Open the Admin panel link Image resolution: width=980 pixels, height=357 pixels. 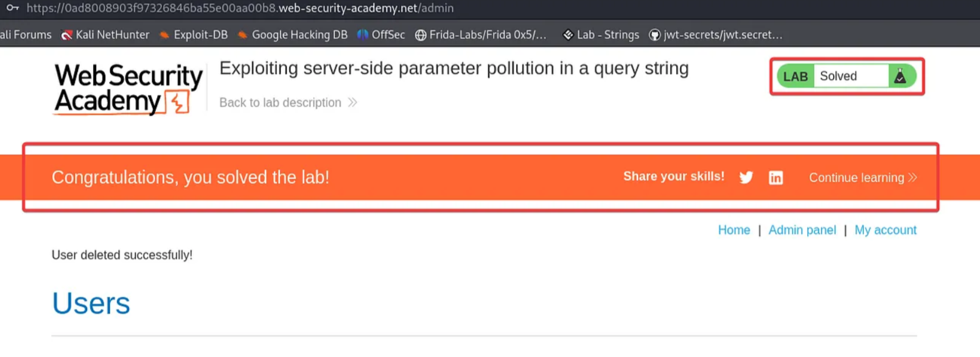point(802,230)
